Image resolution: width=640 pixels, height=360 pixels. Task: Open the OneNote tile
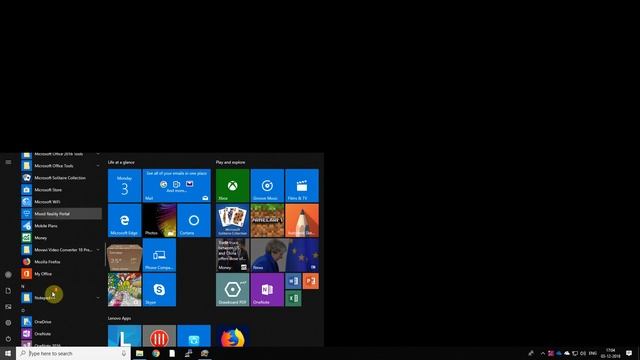pos(267,290)
